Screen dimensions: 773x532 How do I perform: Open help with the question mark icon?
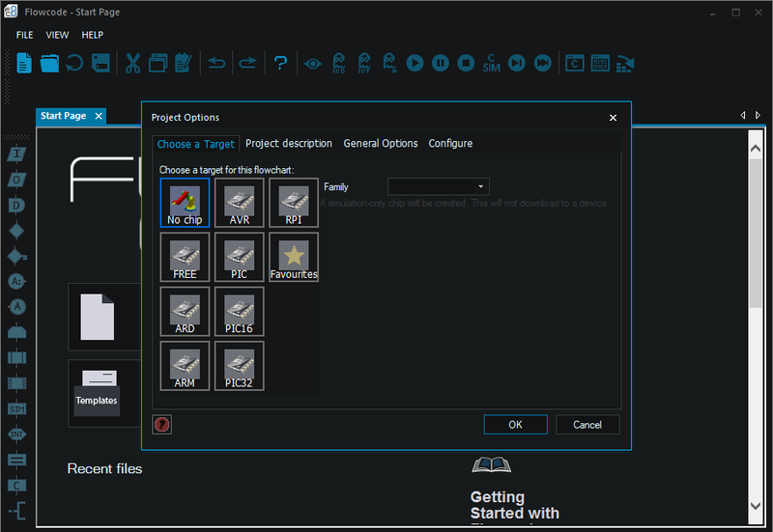click(280, 63)
